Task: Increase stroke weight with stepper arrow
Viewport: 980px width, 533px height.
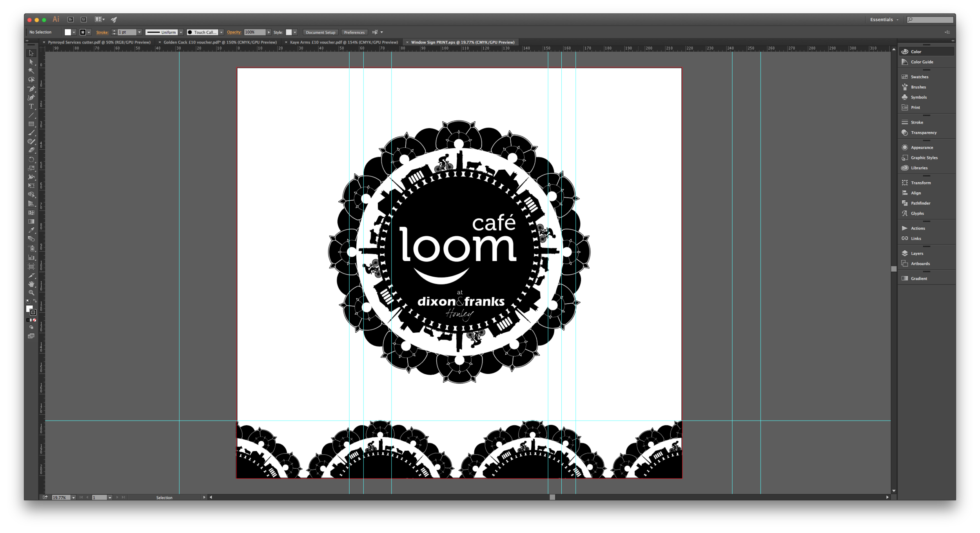Action: 114,31
